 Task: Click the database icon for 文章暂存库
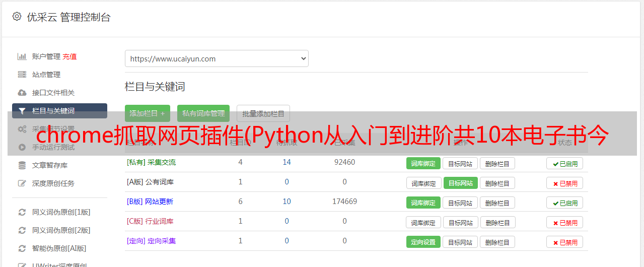pyautogui.click(x=22, y=165)
